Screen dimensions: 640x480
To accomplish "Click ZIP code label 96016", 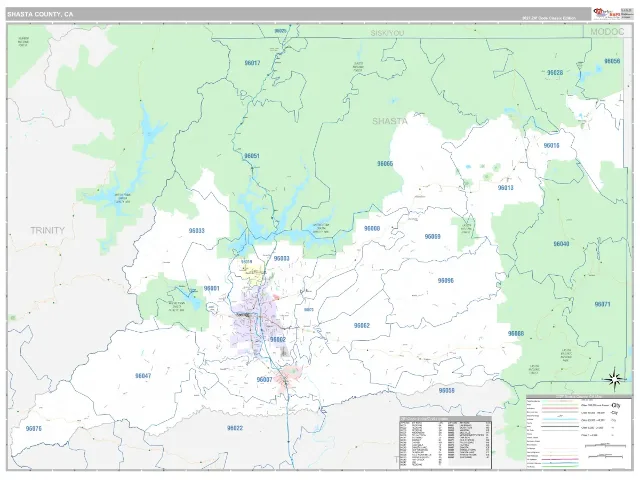I will pos(551,145).
